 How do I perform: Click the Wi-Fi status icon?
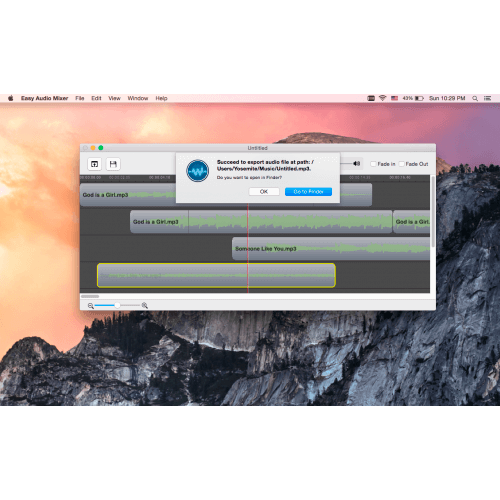pyautogui.click(x=382, y=98)
